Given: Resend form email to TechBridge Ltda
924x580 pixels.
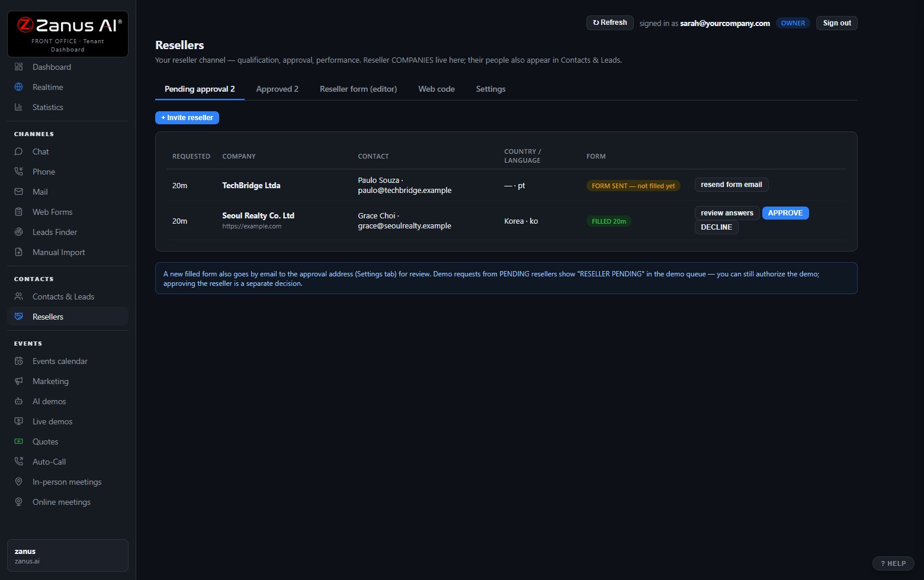Looking at the screenshot, I should [731, 185].
